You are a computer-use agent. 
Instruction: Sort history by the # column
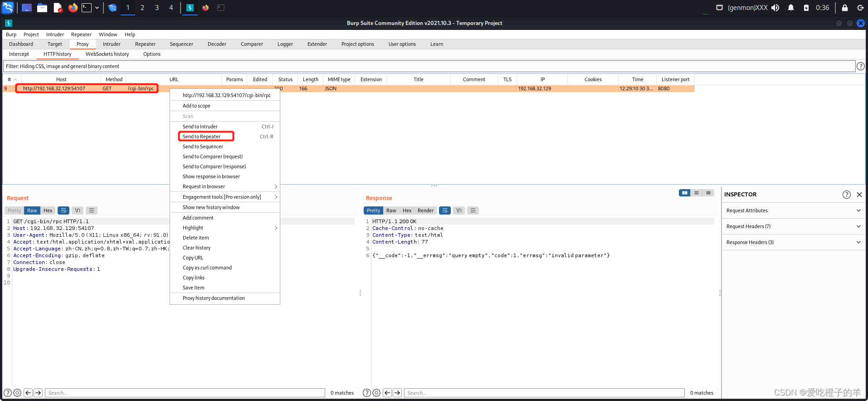point(12,79)
